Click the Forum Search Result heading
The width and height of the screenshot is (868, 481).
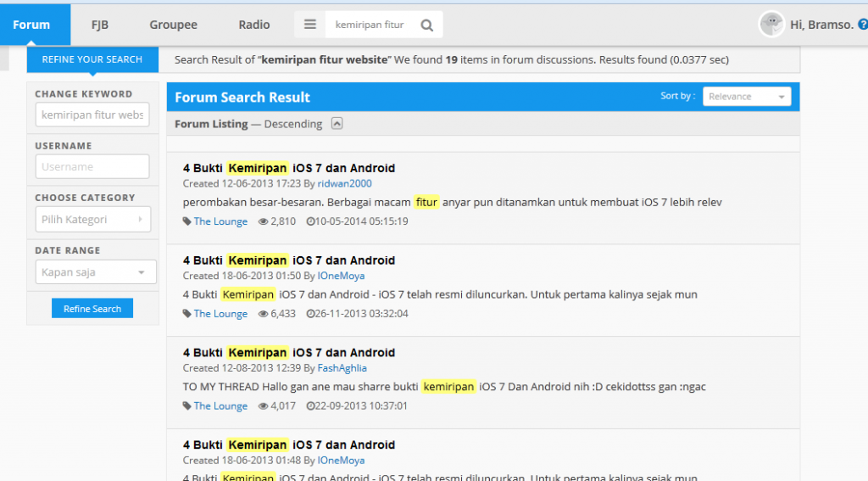click(x=242, y=97)
